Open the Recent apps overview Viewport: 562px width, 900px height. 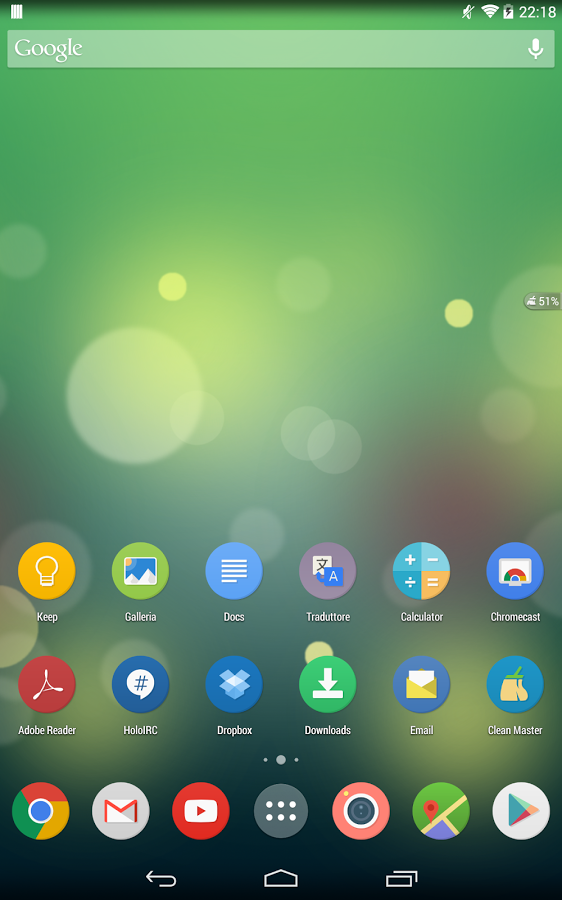coord(401,878)
